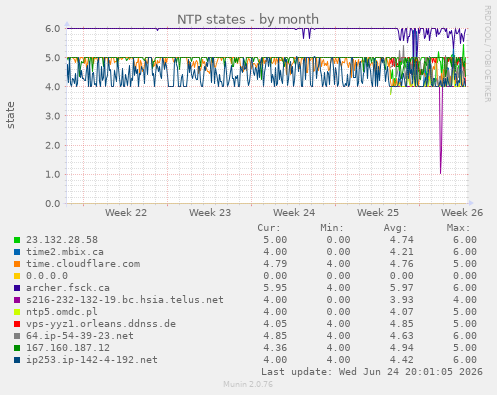Click the gray swatch for 64.ip-54-39-23.net
497x395 pixels.
click(x=17, y=336)
